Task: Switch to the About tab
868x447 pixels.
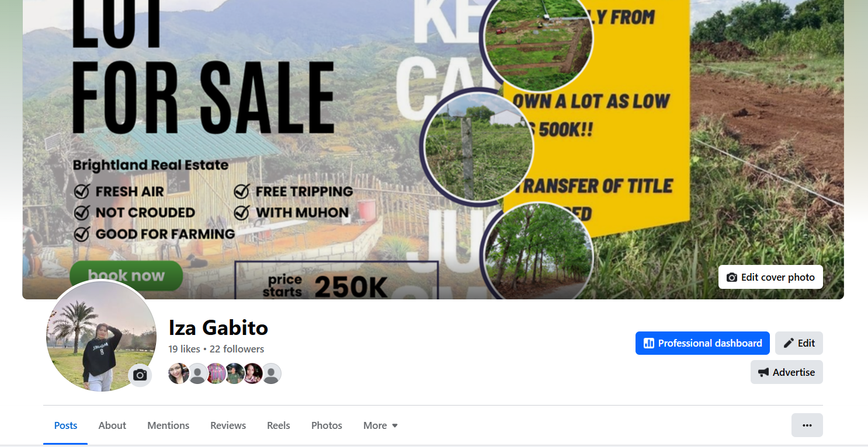Action: coord(112,425)
